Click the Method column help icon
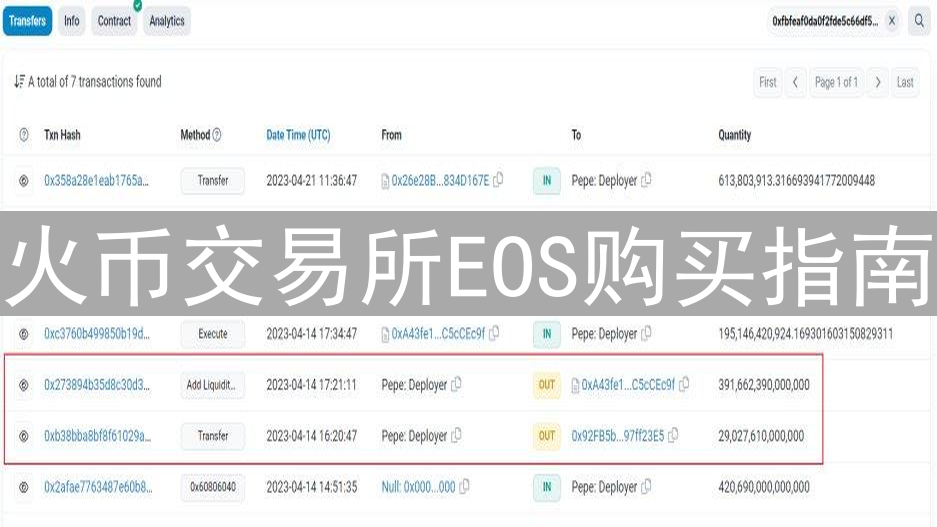The width and height of the screenshot is (937, 527). point(217,135)
